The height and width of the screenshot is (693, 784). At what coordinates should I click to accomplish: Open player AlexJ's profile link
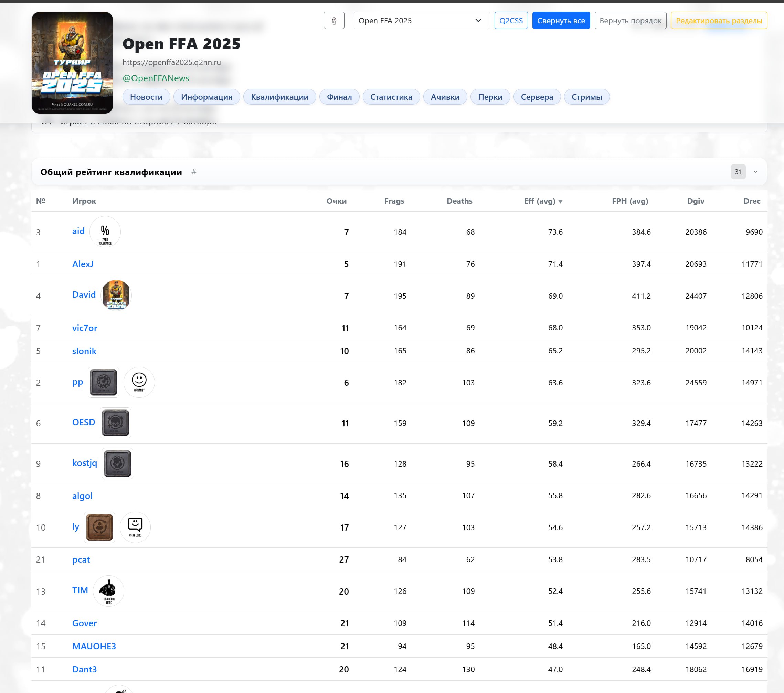coord(83,264)
